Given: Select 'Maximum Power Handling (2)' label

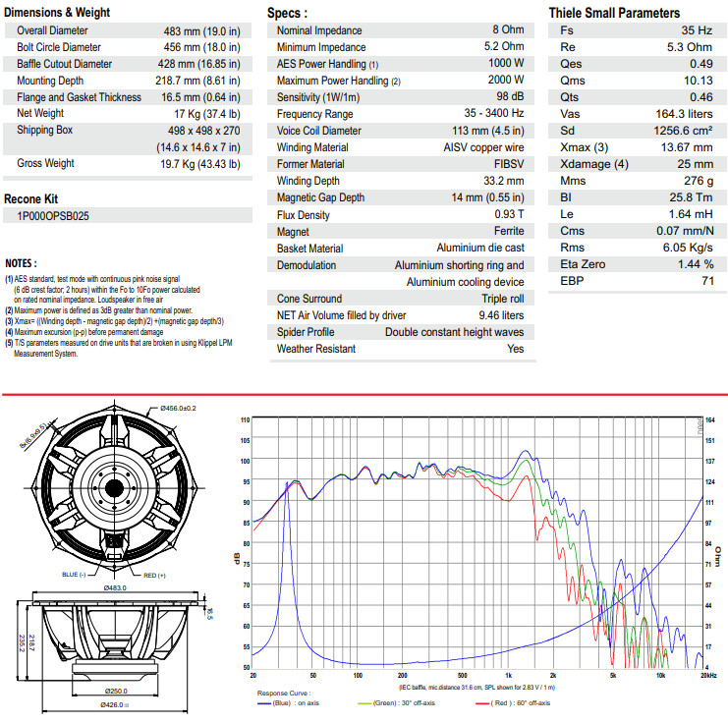Looking at the screenshot, I should tap(339, 81).
